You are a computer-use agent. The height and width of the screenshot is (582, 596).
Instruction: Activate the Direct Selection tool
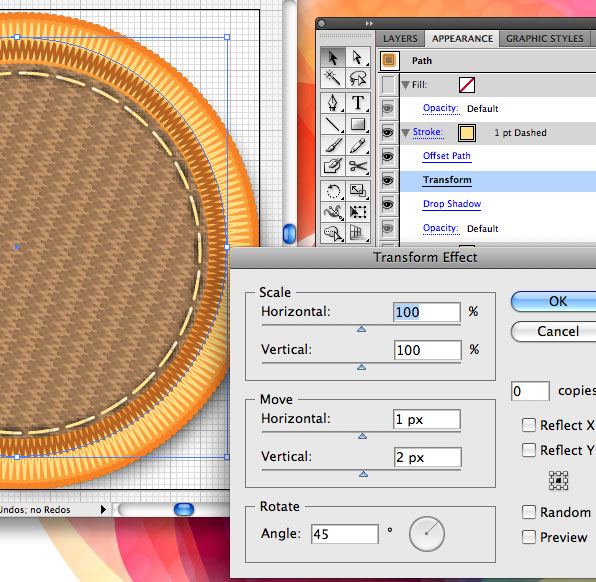point(358,58)
